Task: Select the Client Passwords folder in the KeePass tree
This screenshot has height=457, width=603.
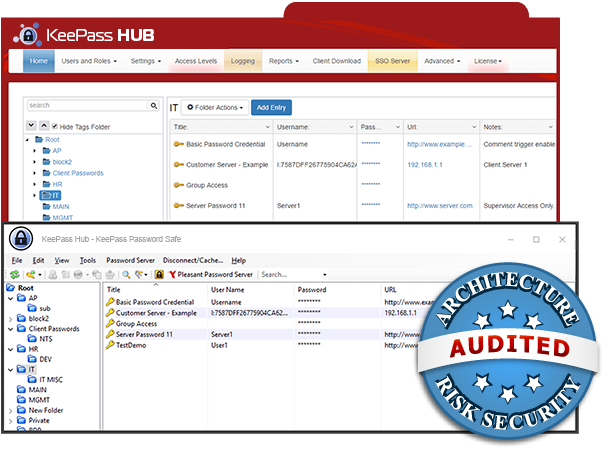Action: click(54, 329)
